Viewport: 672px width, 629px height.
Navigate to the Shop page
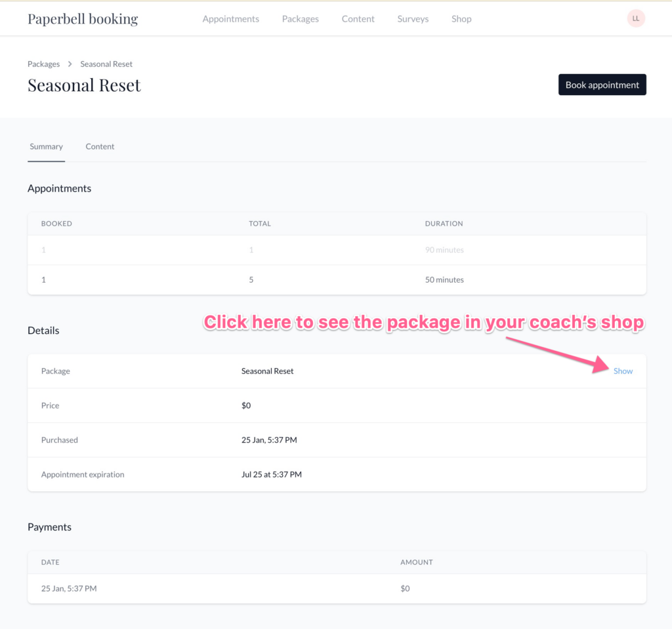(461, 19)
